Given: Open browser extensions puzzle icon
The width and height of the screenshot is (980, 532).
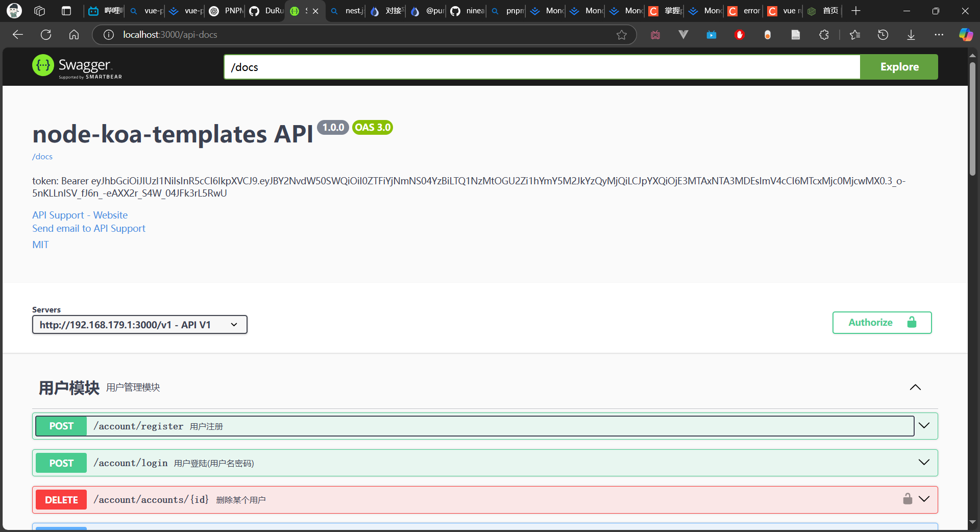Looking at the screenshot, I should click(x=824, y=35).
